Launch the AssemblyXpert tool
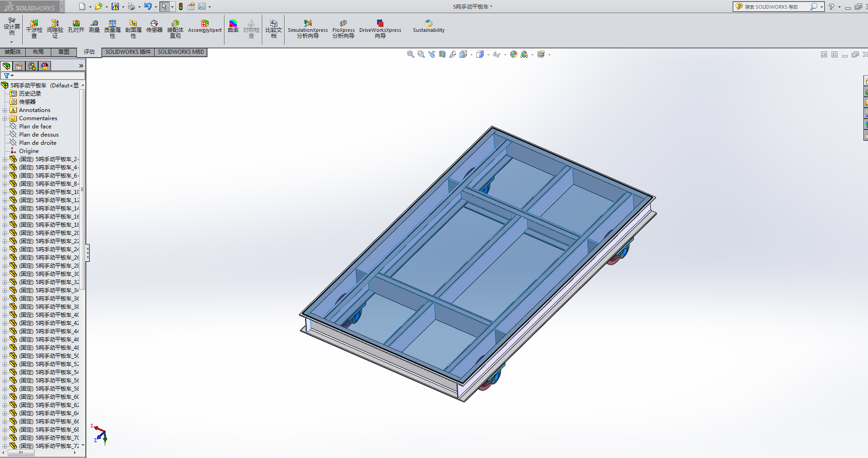The width and height of the screenshot is (868, 458). (x=204, y=26)
